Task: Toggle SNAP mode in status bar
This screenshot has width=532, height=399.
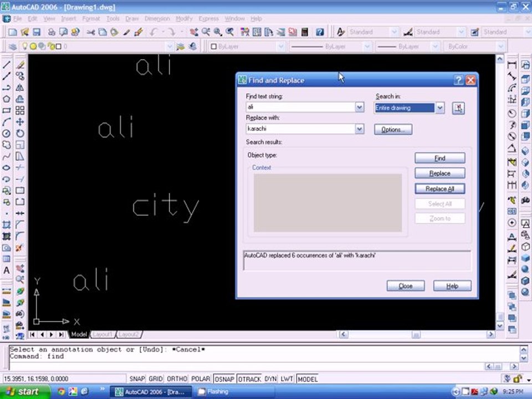Action: tap(137, 378)
